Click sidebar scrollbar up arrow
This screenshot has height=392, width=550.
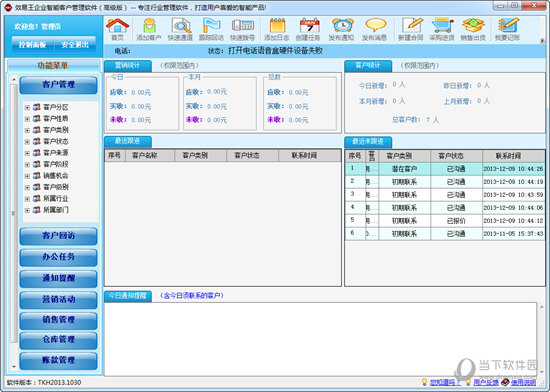tap(14, 80)
